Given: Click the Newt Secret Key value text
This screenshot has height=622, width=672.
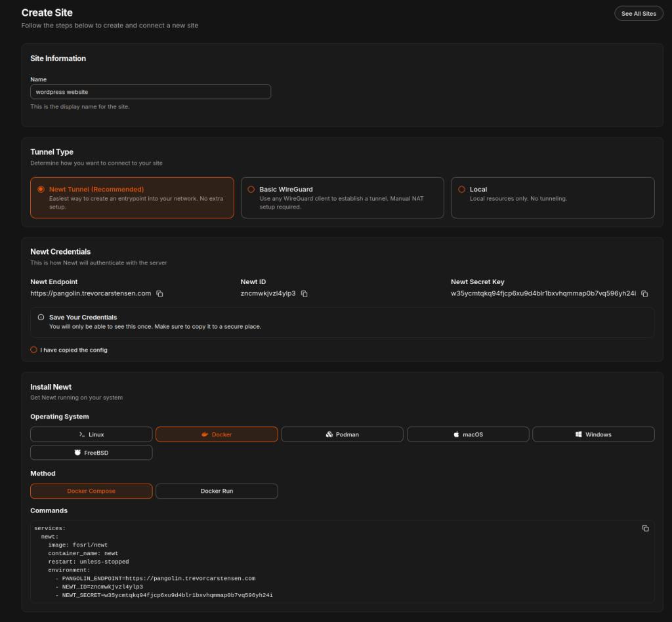Looking at the screenshot, I should click(543, 293).
